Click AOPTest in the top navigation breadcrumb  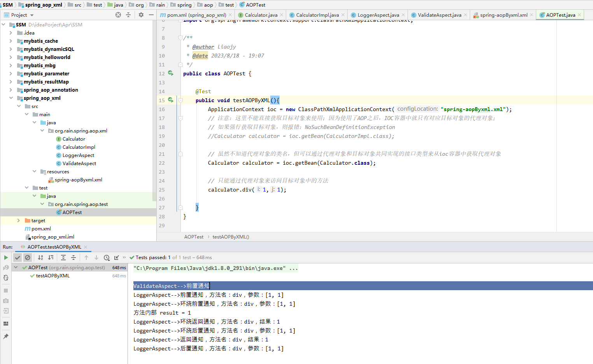(255, 5)
